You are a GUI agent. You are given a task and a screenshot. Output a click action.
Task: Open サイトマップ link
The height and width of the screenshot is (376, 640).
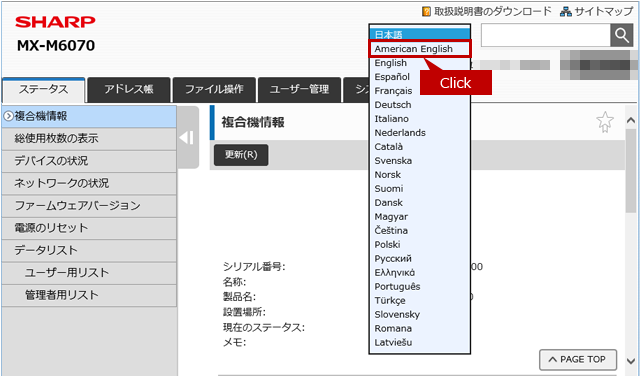click(604, 11)
